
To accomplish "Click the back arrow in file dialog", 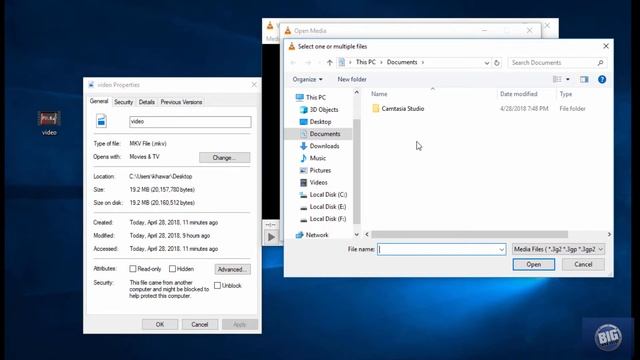I will coord(293,62).
